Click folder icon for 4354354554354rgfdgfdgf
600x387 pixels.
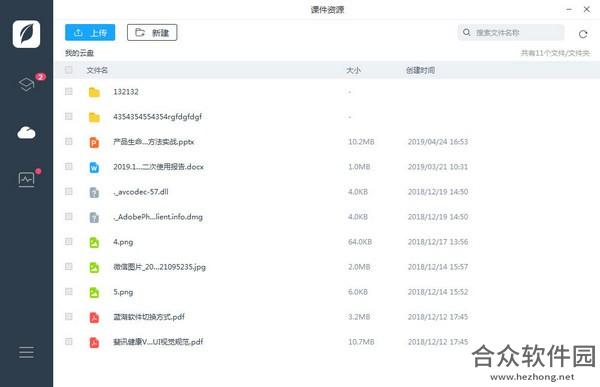point(94,117)
